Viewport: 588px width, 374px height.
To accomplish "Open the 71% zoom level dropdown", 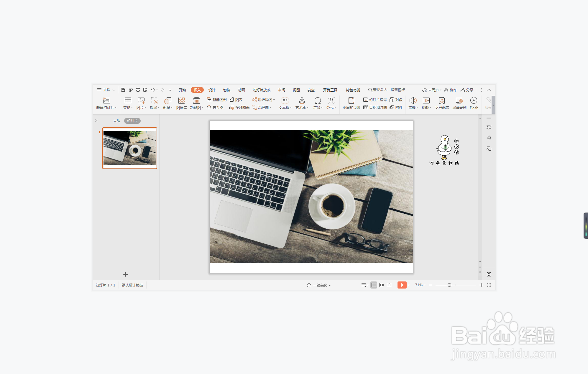I will click(420, 285).
